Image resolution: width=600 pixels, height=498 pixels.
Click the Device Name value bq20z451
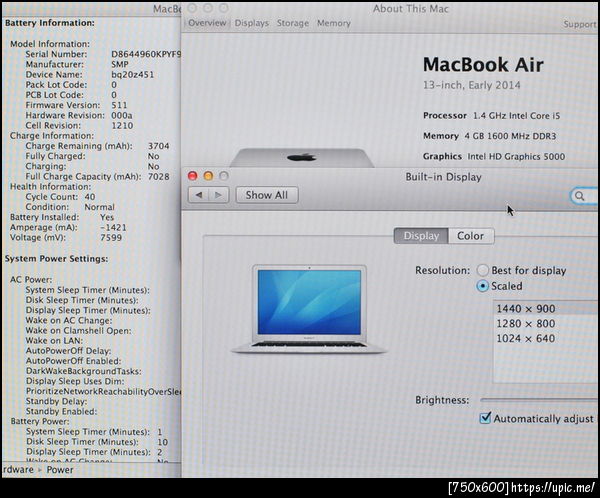(x=132, y=74)
